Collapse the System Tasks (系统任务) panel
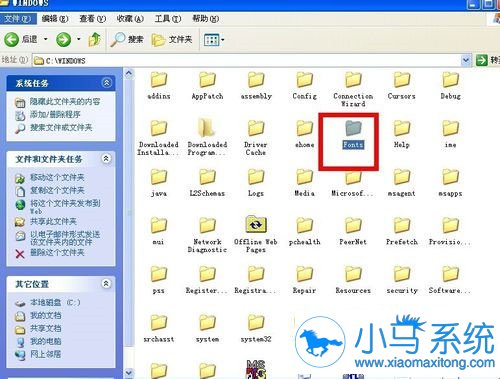Image resolution: width=500 pixels, height=379 pixels. click(107, 82)
